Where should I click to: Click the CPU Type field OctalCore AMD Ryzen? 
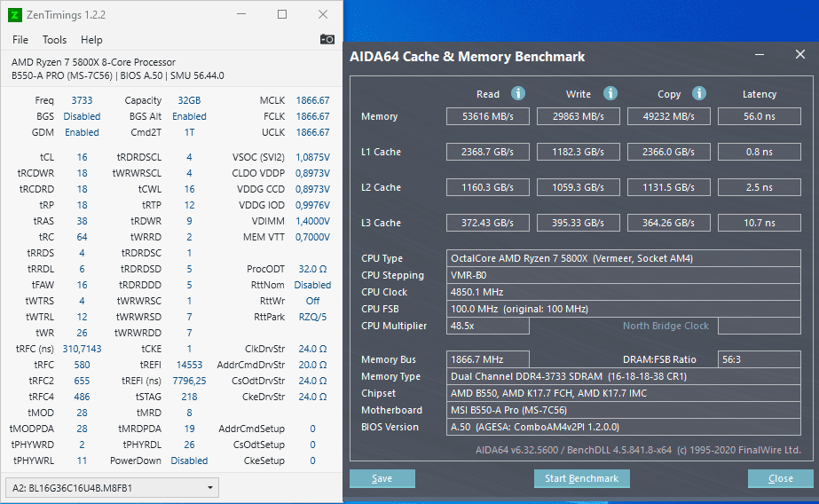pyautogui.click(x=624, y=258)
